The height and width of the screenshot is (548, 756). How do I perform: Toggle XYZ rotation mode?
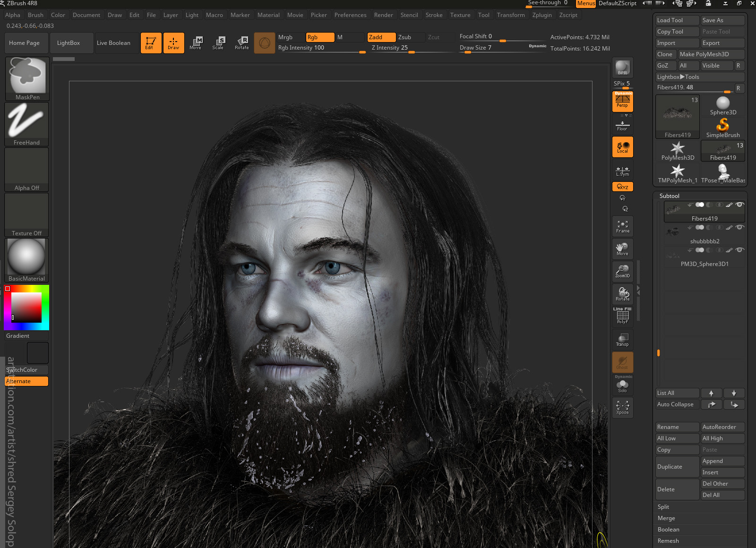pyautogui.click(x=623, y=187)
